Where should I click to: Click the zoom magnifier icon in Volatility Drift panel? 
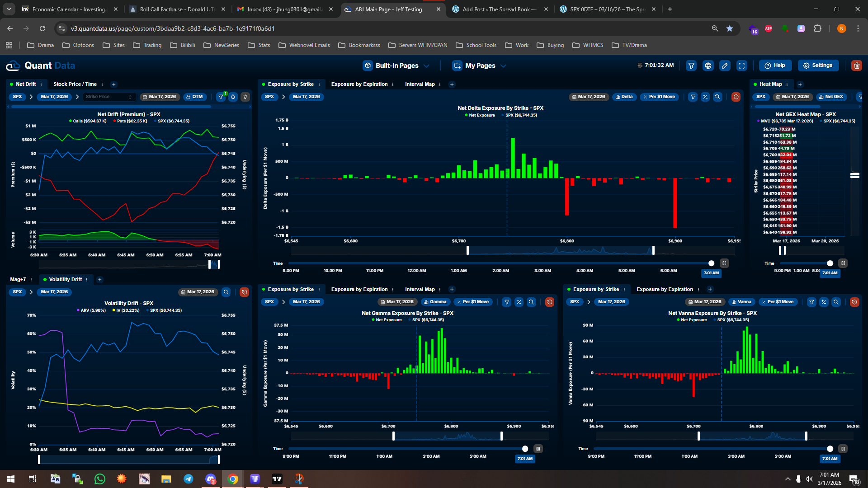226,292
